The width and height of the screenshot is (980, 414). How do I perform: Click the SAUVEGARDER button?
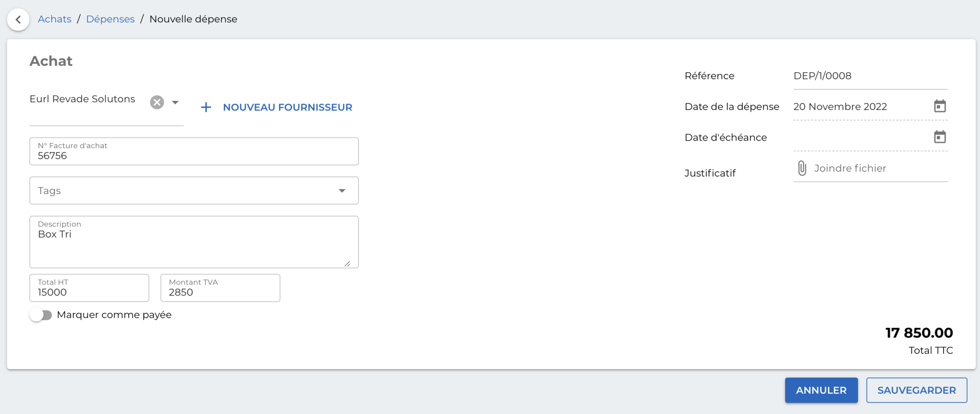[x=915, y=390]
